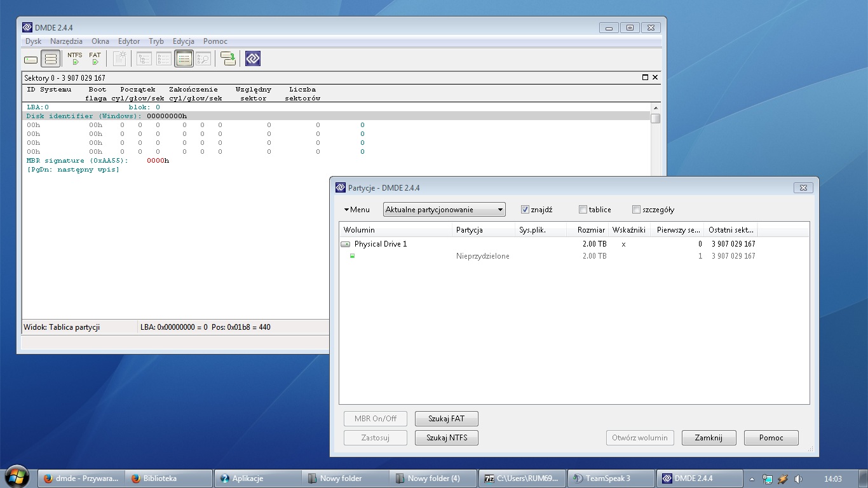
Task: Click the 'Szukaj NTFS' button
Action: pyautogui.click(x=446, y=438)
